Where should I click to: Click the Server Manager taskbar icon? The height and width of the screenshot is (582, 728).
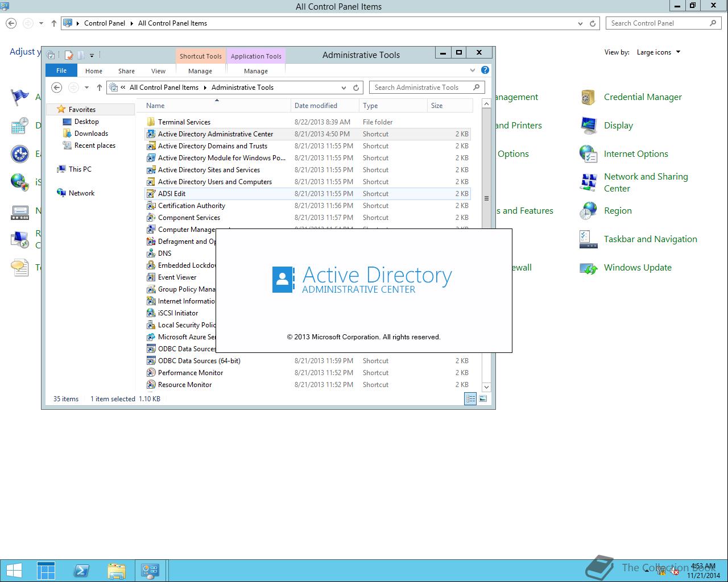point(46,571)
